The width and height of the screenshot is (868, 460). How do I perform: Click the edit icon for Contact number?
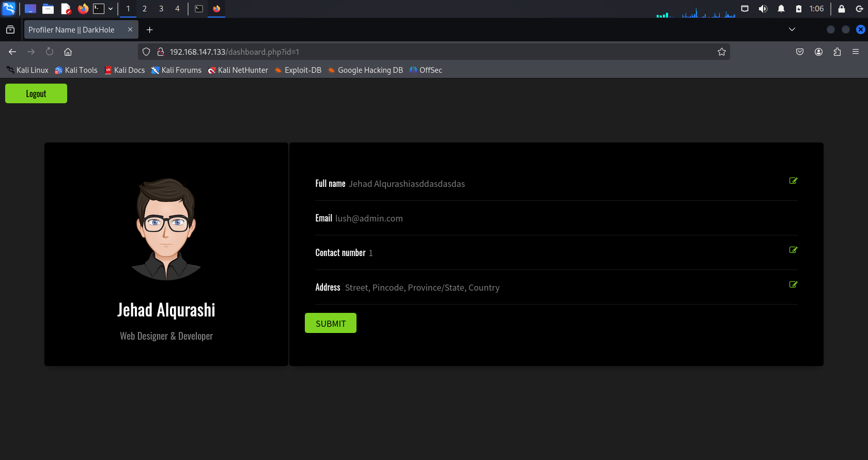click(x=793, y=250)
